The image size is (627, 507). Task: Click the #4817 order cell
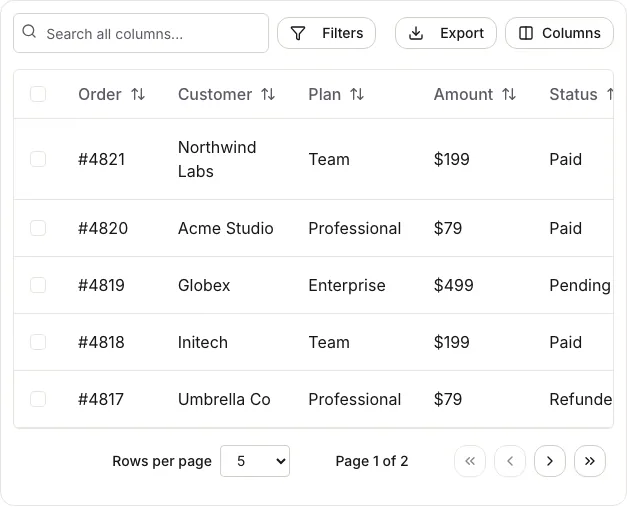pos(101,399)
